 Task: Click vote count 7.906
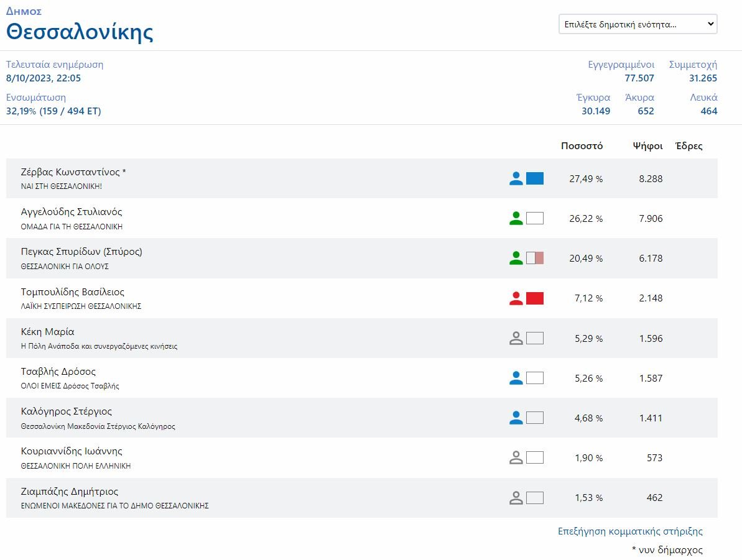pyautogui.click(x=651, y=219)
